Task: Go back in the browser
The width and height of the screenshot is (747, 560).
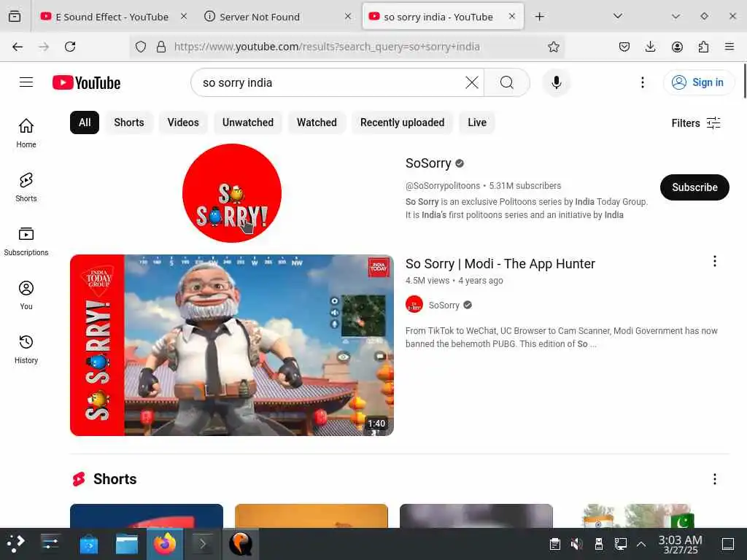Action: point(18,47)
